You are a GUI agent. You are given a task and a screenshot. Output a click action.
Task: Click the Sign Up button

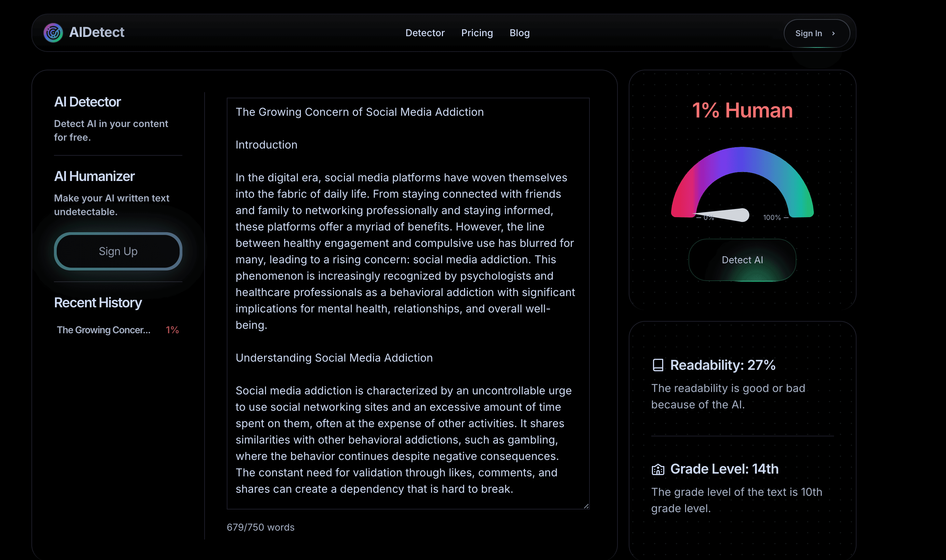118,251
